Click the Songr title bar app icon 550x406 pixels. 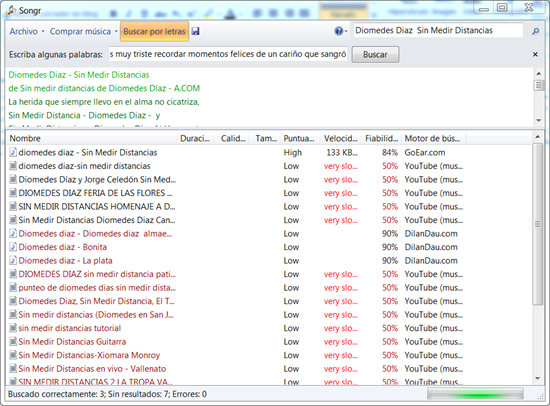tap(11, 10)
